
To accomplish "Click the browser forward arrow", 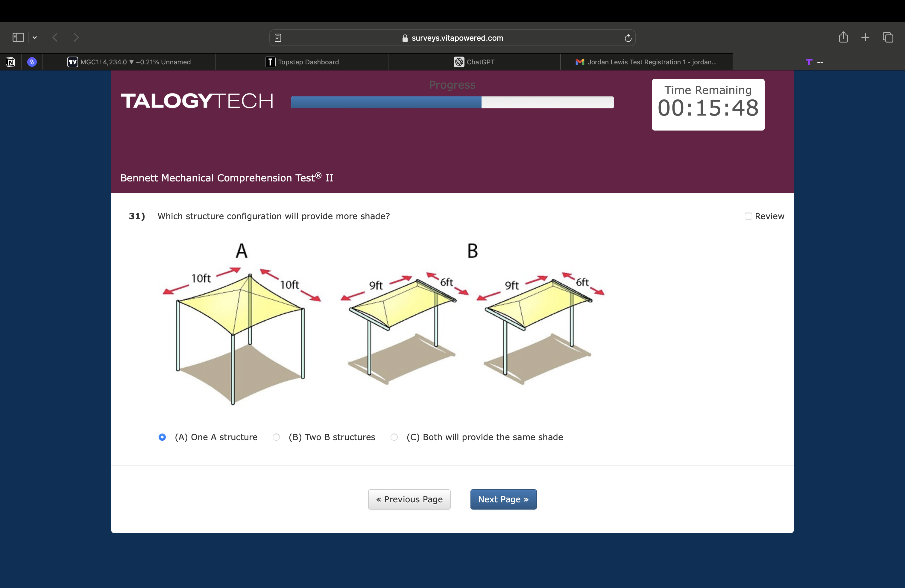I will [76, 37].
